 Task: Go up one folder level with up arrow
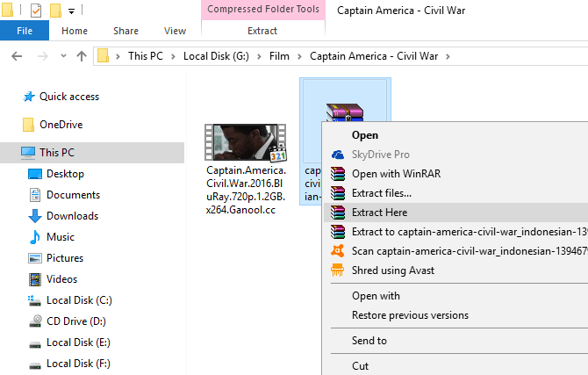coord(82,56)
